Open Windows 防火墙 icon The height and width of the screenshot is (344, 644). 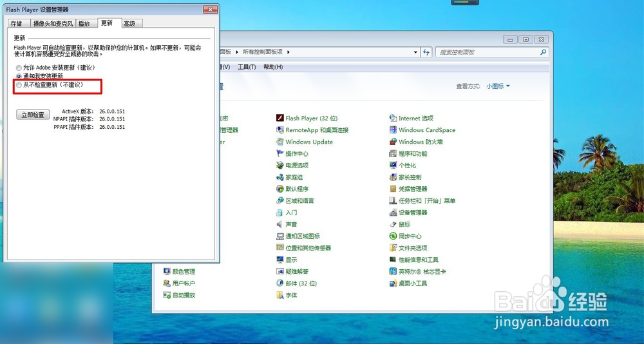pyautogui.click(x=393, y=142)
